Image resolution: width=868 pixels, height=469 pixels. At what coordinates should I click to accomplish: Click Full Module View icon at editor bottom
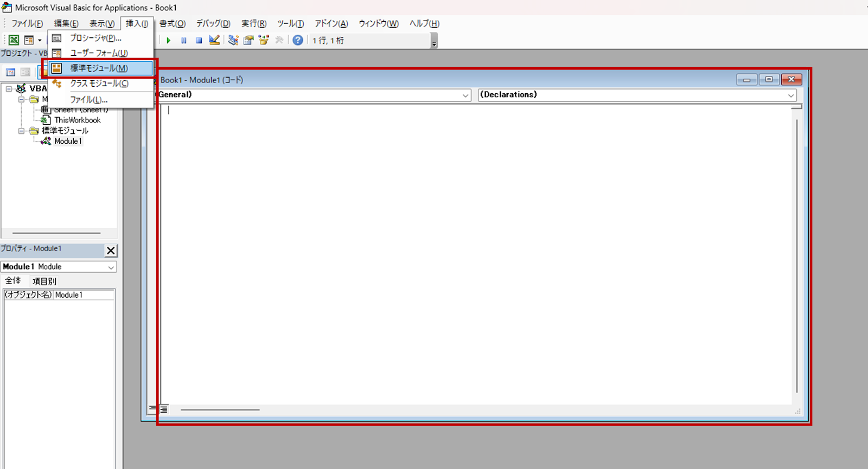pyautogui.click(x=163, y=409)
